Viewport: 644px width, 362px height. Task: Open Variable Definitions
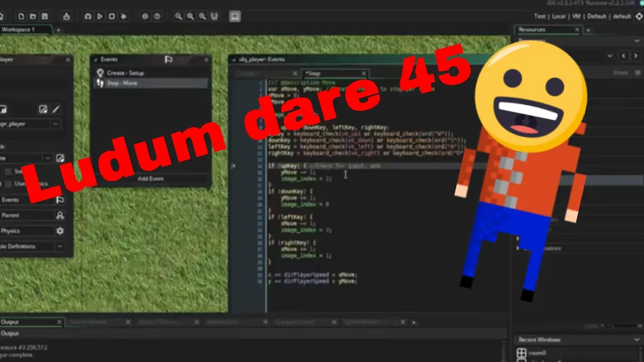click(33, 246)
